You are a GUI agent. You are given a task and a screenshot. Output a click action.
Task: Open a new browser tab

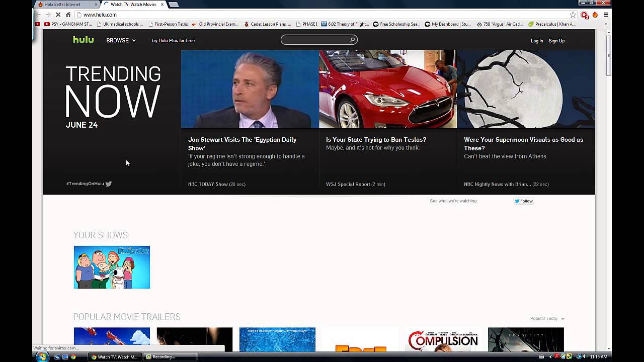[x=174, y=5]
